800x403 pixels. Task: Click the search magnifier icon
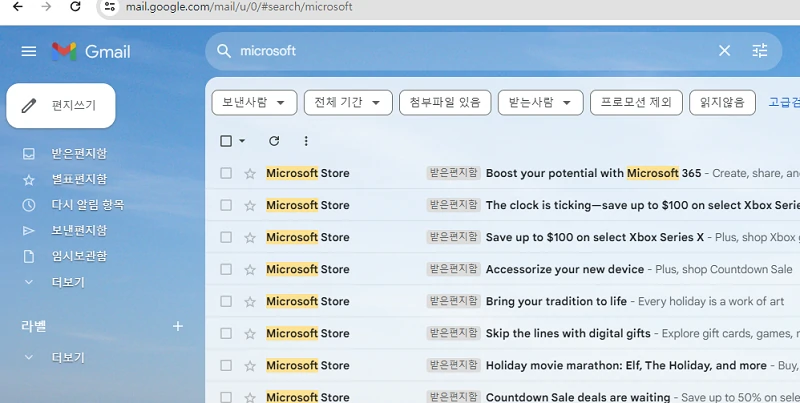coord(223,51)
